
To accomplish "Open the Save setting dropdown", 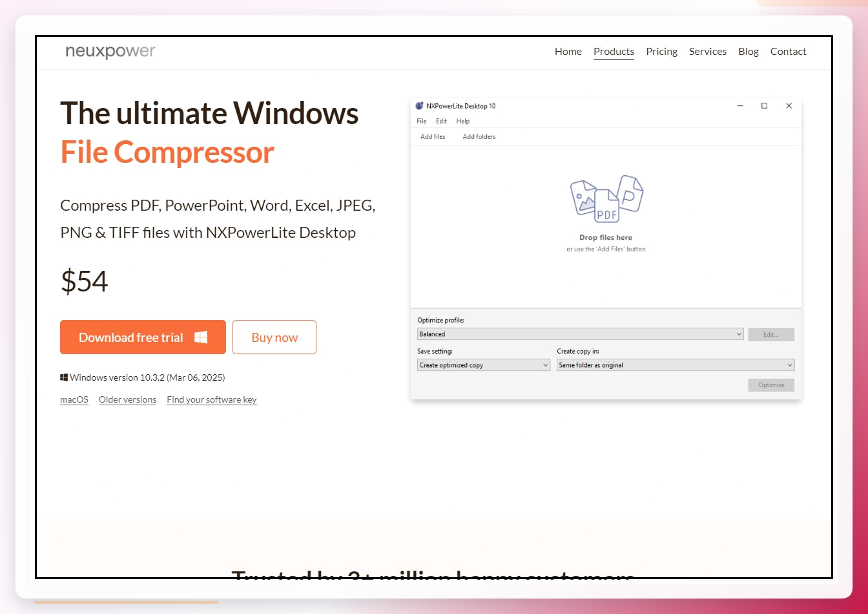I will pyautogui.click(x=484, y=365).
